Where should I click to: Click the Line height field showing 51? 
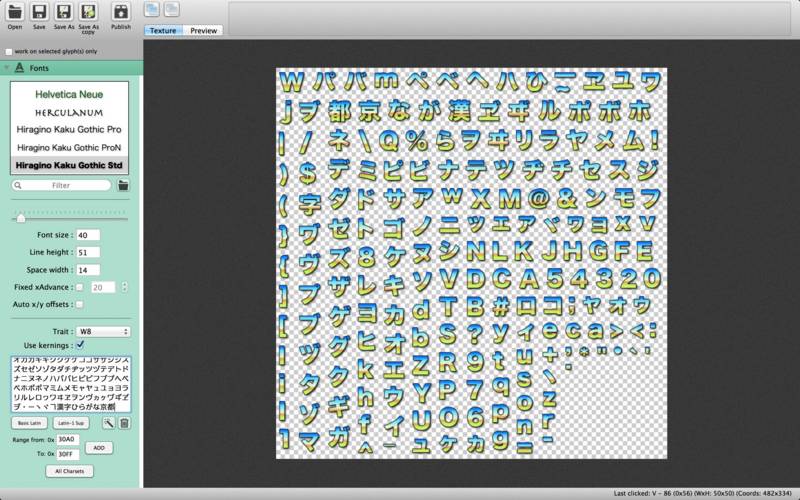88,253
